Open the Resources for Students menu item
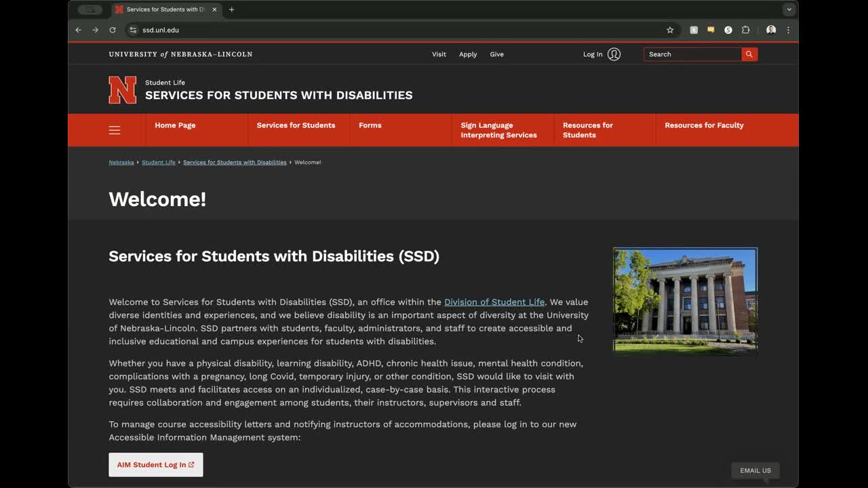 pyautogui.click(x=587, y=130)
